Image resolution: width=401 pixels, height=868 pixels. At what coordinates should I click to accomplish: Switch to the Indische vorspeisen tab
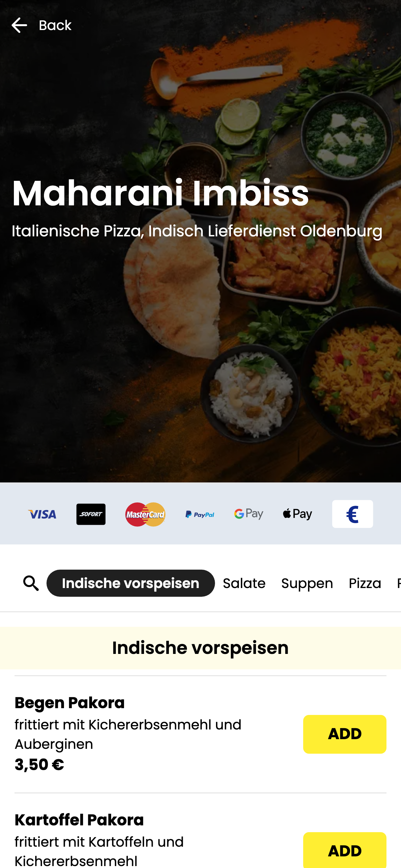[x=131, y=583]
